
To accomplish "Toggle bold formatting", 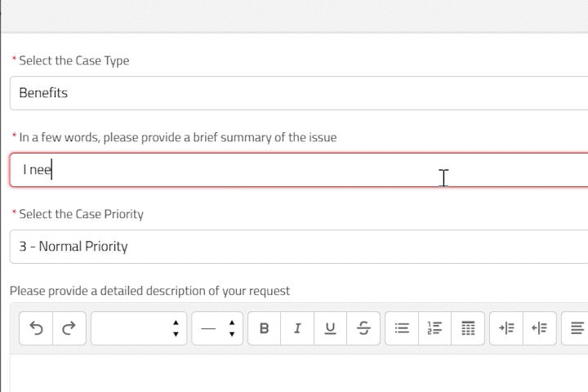I will 264,328.
